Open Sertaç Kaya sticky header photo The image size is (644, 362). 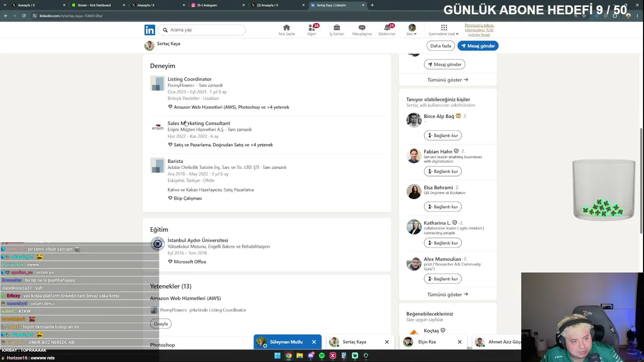pos(149,46)
